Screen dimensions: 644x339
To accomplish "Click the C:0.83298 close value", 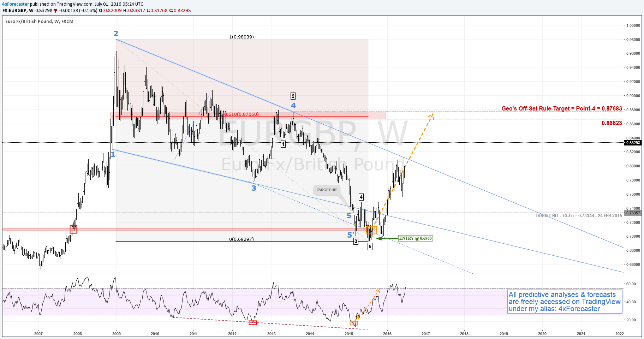I will pyautogui.click(x=180, y=11).
